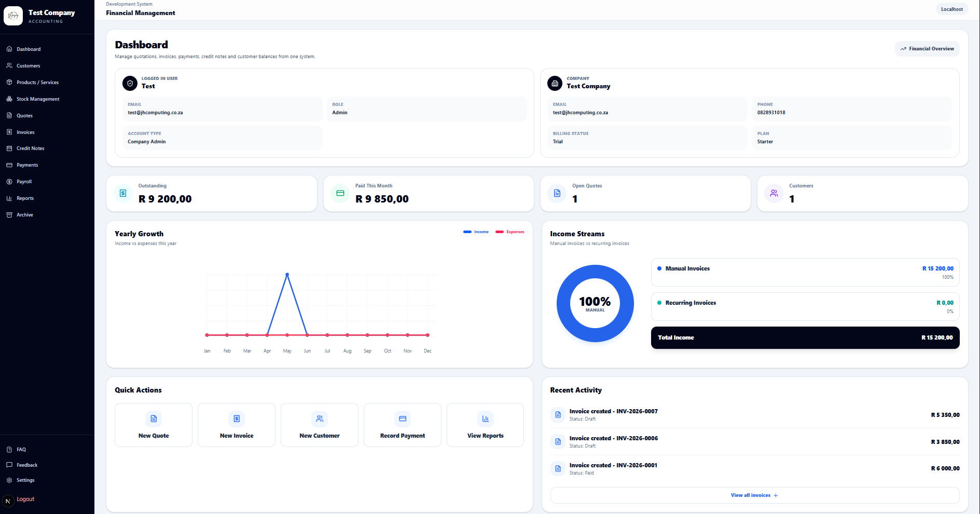Click the Paid This Month card icon
980x514 pixels.
click(340, 193)
